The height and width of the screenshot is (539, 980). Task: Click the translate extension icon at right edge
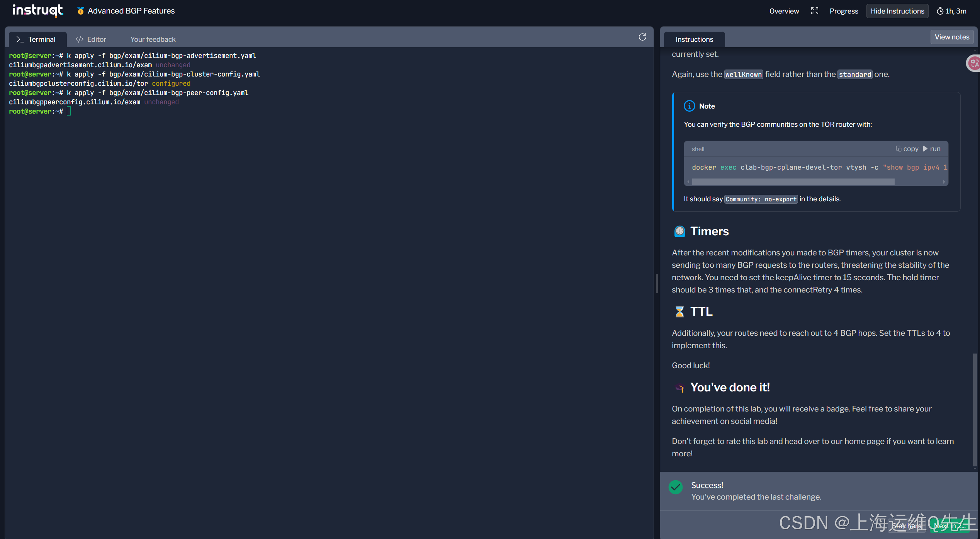974,63
